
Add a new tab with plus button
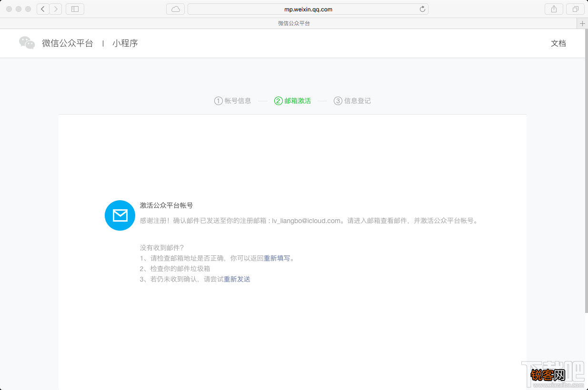coord(582,23)
